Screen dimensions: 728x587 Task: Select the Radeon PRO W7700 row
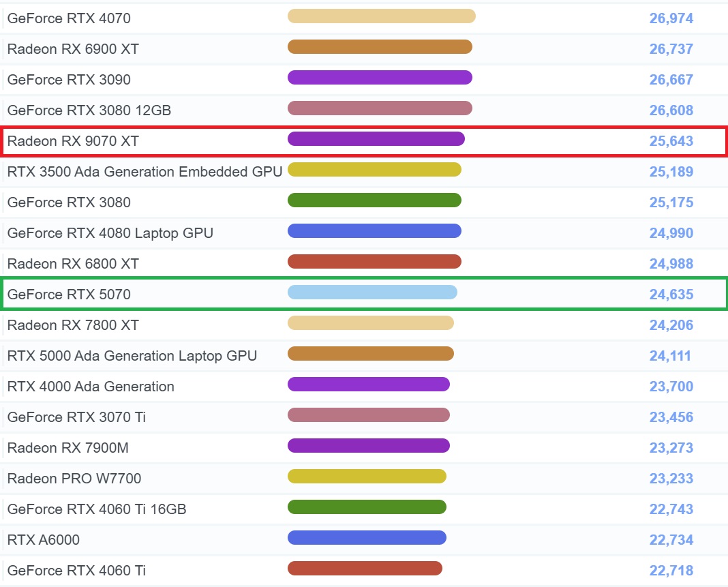pos(364,479)
